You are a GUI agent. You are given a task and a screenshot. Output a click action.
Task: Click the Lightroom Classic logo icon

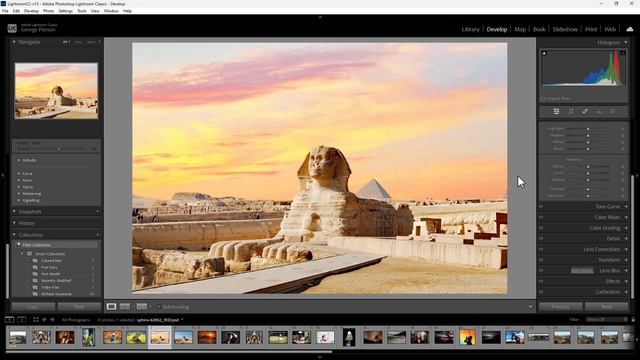pos(12,28)
